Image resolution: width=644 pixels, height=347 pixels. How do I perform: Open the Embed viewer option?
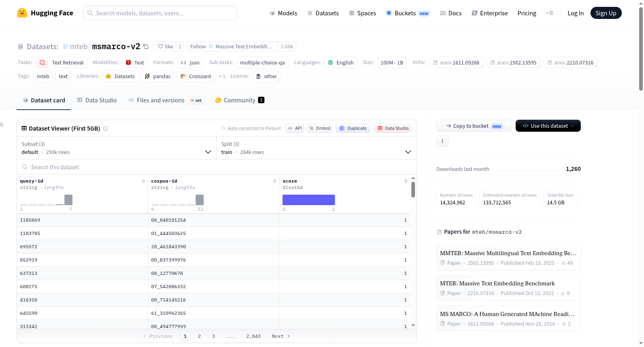pos(320,128)
